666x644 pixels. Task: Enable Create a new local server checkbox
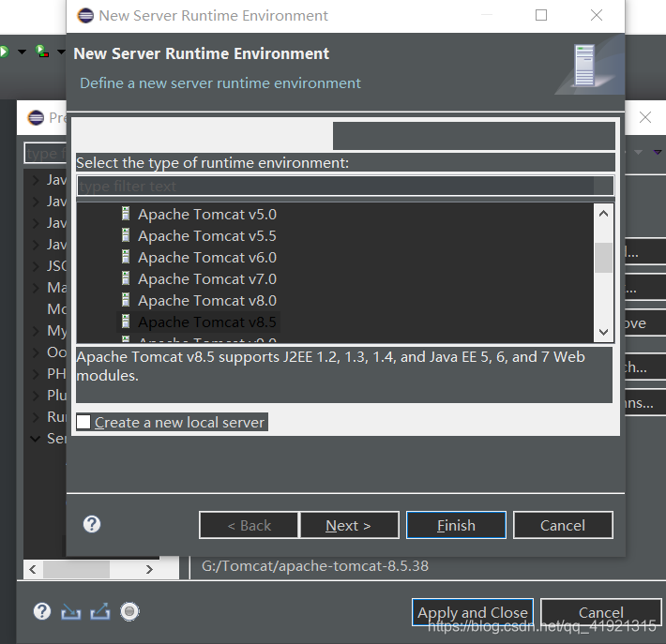(83, 422)
